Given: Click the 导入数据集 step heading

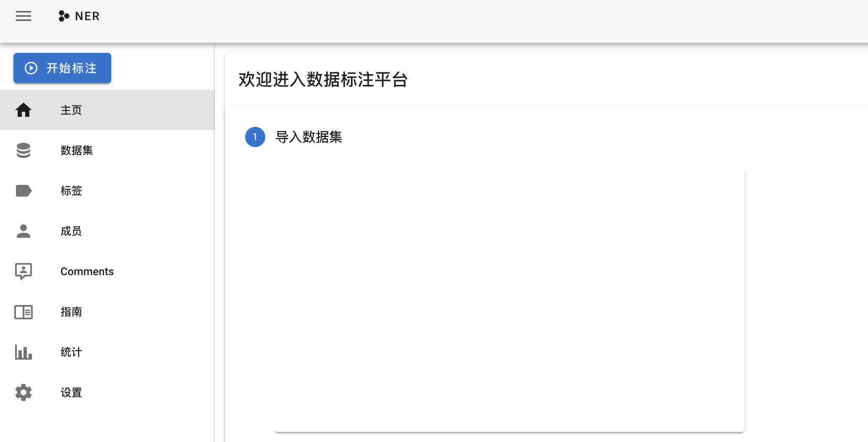Looking at the screenshot, I should click(x=309, y=137).
